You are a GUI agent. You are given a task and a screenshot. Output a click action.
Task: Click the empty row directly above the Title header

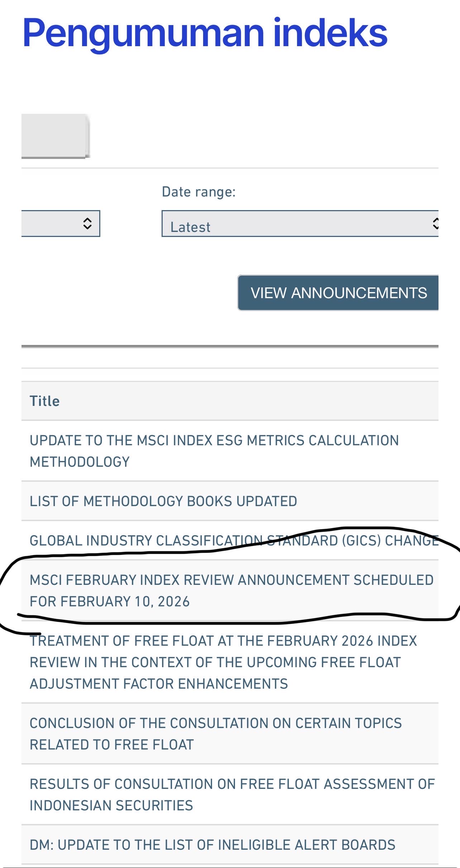[x=230, y=374]
